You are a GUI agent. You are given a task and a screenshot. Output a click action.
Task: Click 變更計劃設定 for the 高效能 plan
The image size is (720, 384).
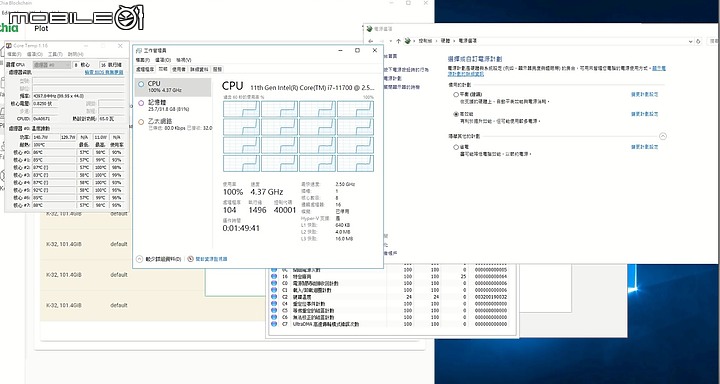coord(644,114)
